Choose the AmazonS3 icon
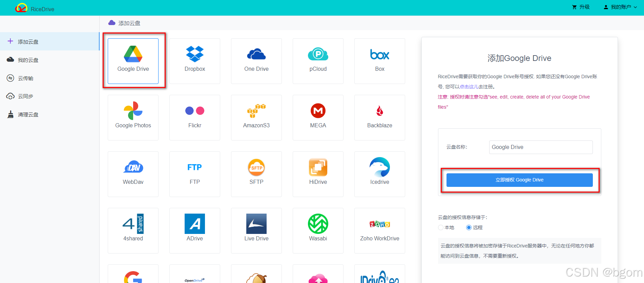 point(256,111)
